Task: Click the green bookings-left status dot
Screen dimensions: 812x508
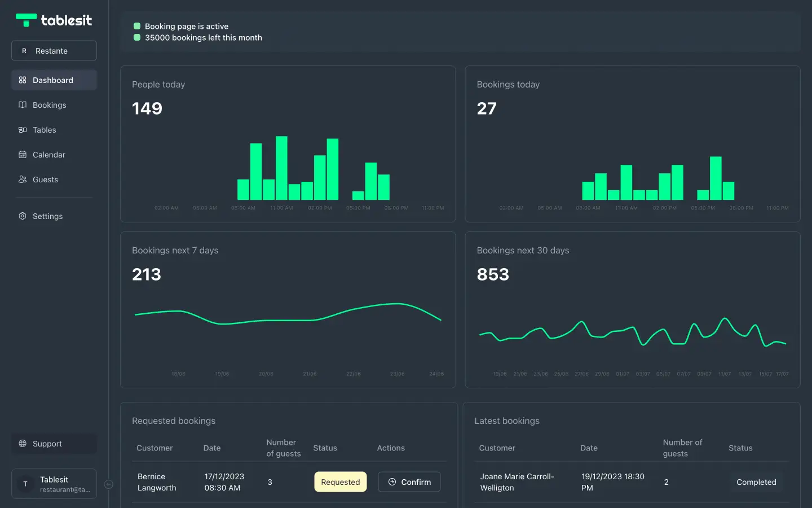Action: pyautogui.click(x=137, y=38)
